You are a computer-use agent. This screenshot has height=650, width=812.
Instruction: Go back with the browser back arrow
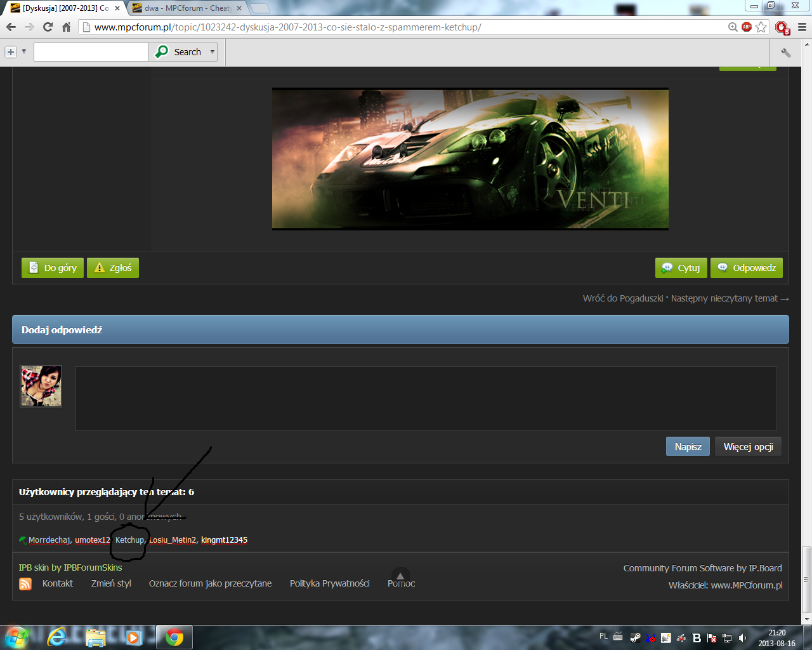[x=11, y=27]
